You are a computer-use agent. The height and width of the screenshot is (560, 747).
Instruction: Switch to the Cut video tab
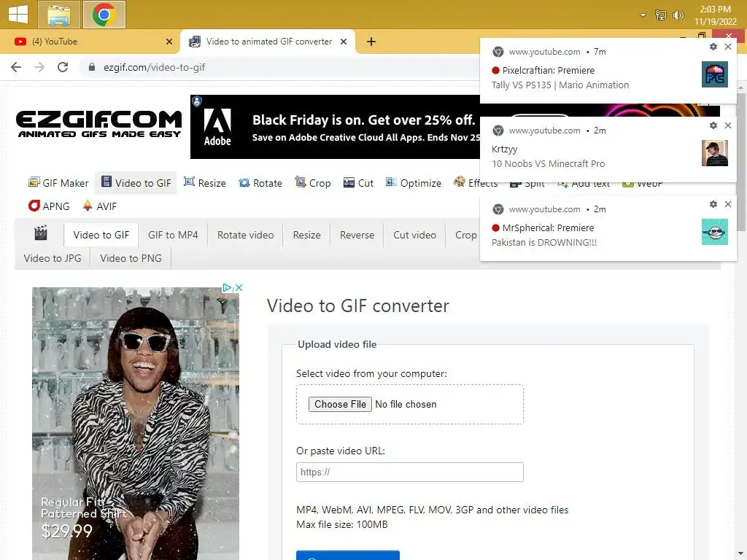(x=414, y=235)
